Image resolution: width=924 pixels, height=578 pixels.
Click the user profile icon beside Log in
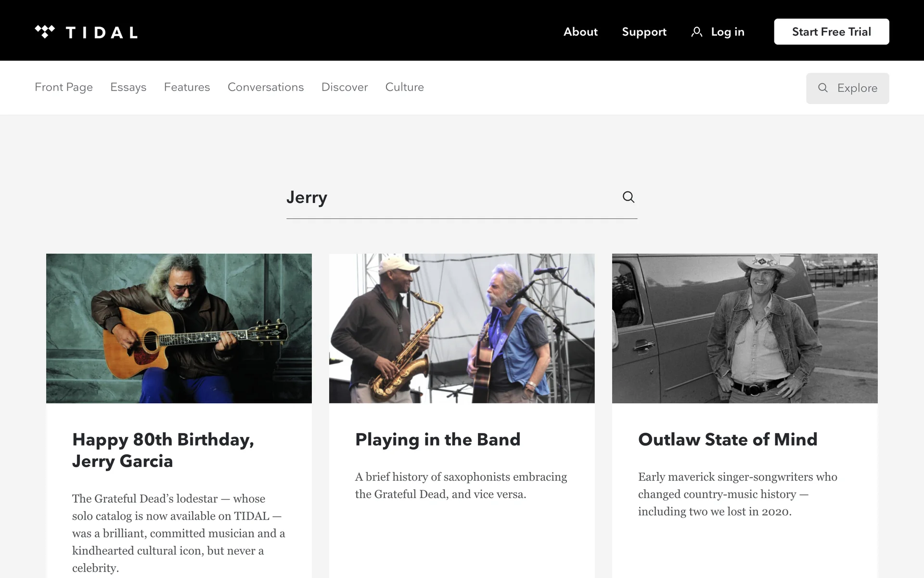(x=696, y=32)
